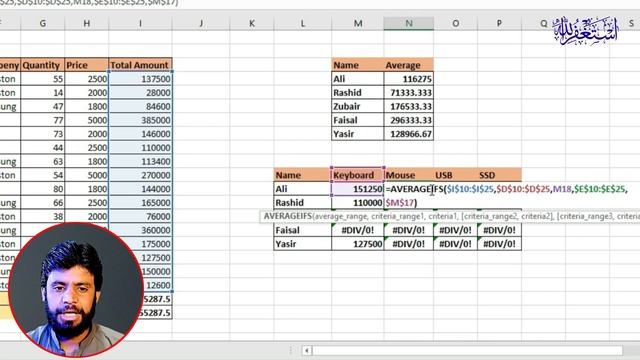
Task: Click the Mouse header cell
Action: click(x=409, y=175)
